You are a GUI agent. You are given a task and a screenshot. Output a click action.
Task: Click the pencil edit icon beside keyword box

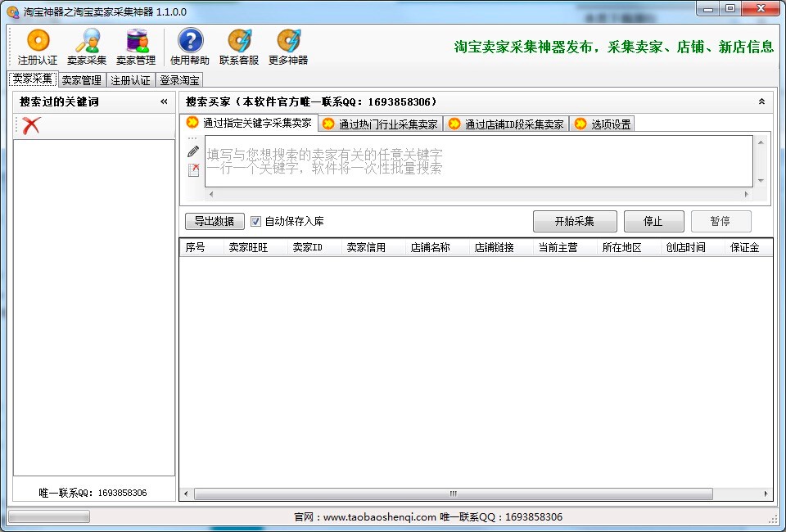click(x=193, y=151)
